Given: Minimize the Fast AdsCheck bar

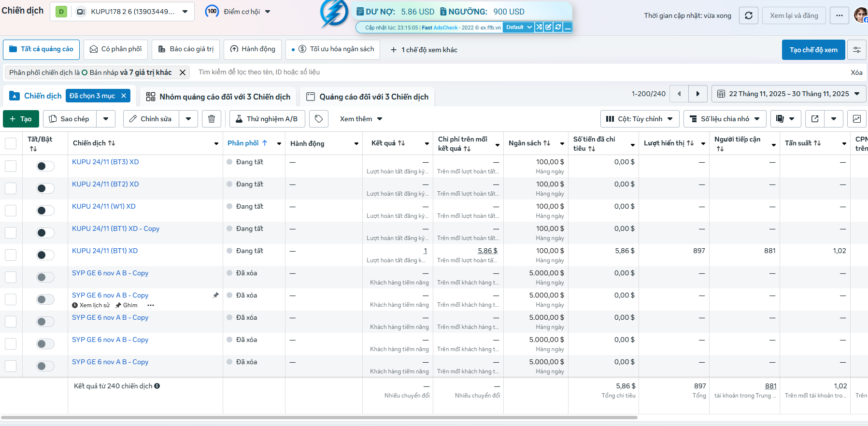Looking at the screenshot, I should click(568, 27).
